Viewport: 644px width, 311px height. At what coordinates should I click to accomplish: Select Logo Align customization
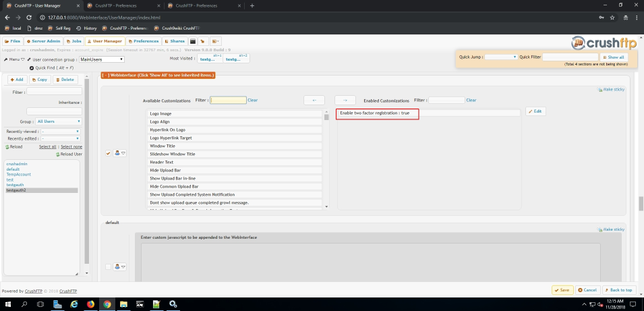(x=235, y=121)
